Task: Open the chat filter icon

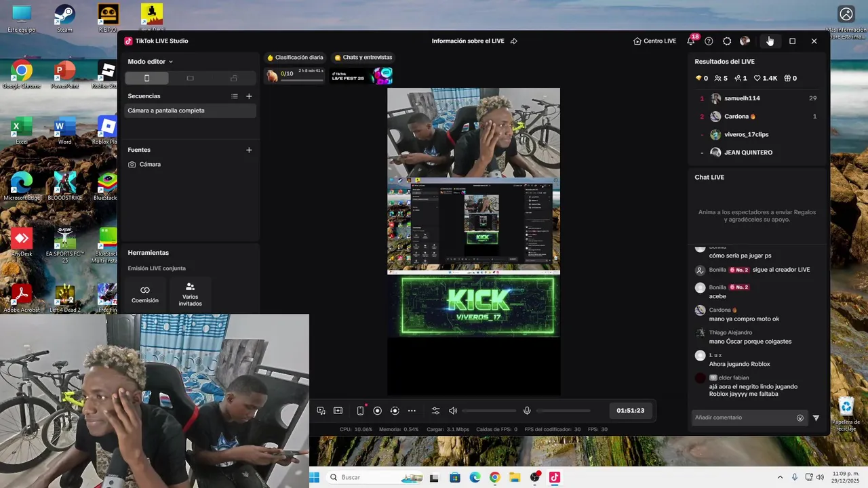Action: 816,418
